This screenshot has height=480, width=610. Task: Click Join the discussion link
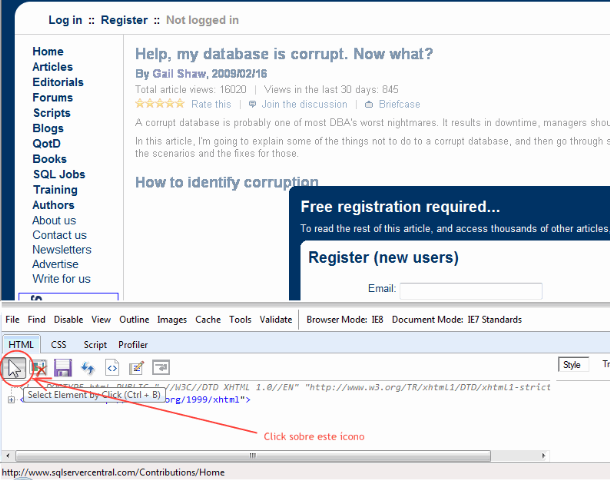pos(304,104)
